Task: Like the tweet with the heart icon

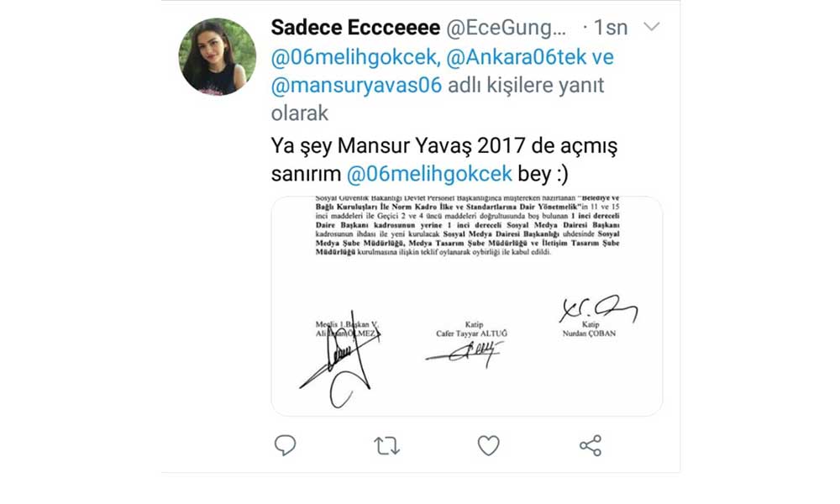Action: 489,445
